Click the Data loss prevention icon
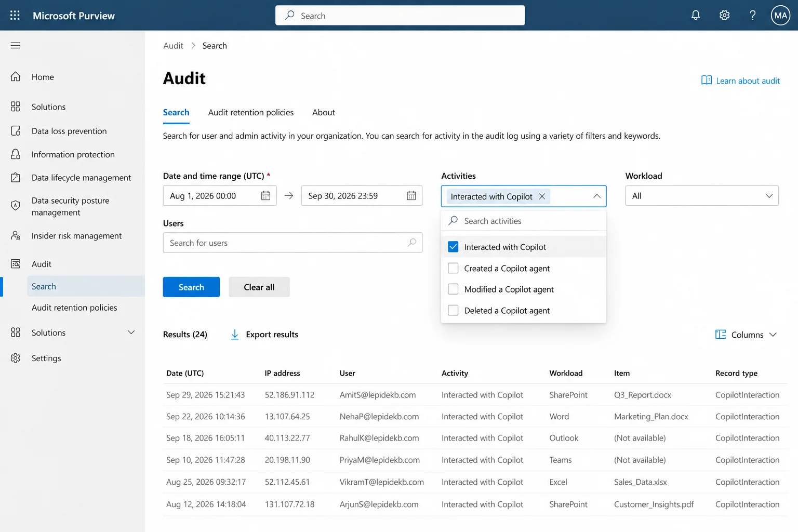 [16, 131]
